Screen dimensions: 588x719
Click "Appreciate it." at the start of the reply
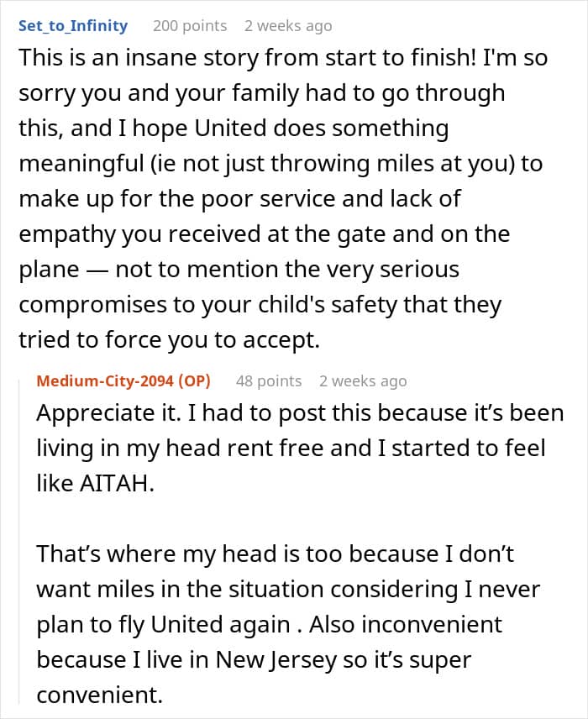click(108, 412)
